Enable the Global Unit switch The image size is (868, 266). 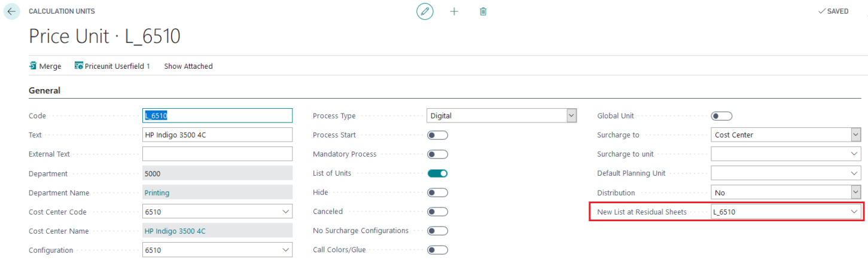(x=721, y=116)
